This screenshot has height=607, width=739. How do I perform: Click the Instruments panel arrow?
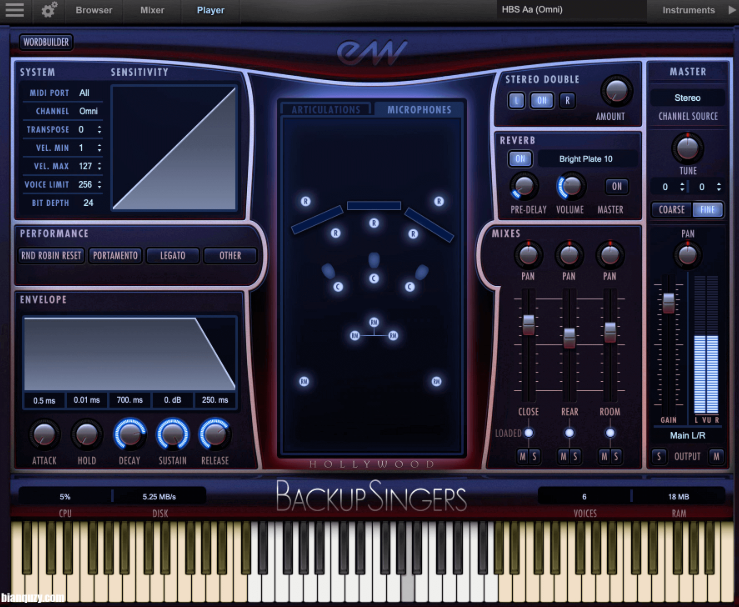pos(732,10)
